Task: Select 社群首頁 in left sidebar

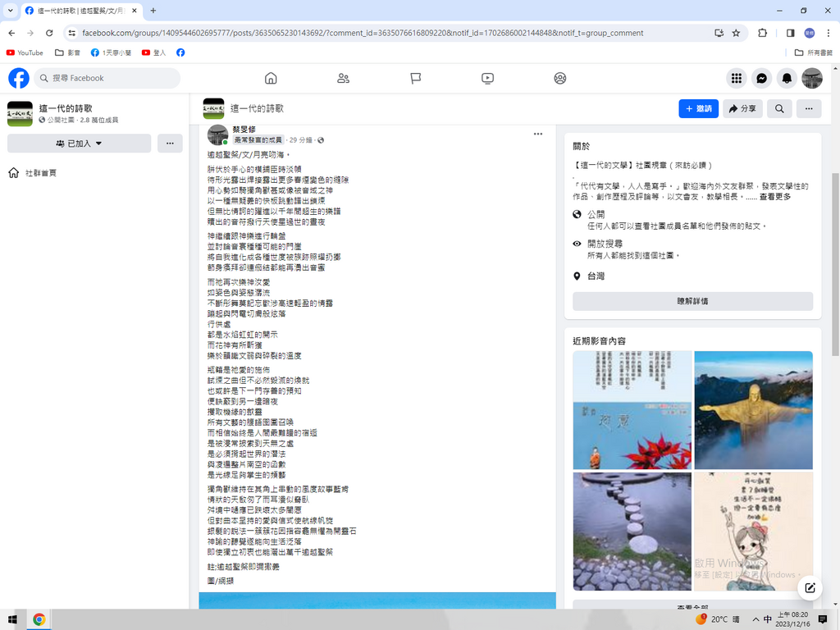Action: point(41,173)
